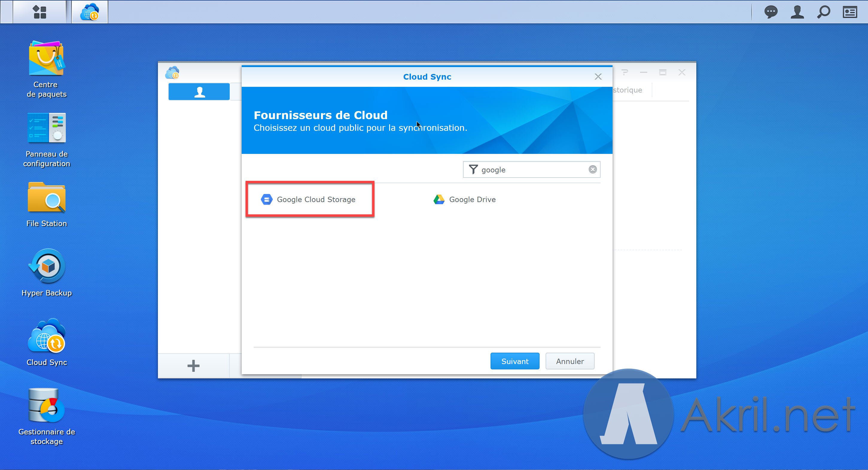Click into the google filter field
Screen dimensions: 868x470
click(532, 169)
